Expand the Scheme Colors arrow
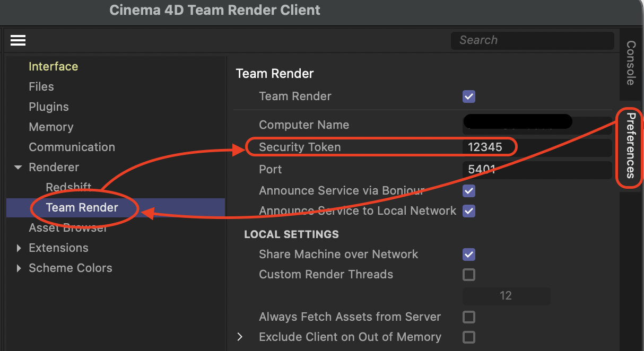644x351 pixels. point(19,268)
